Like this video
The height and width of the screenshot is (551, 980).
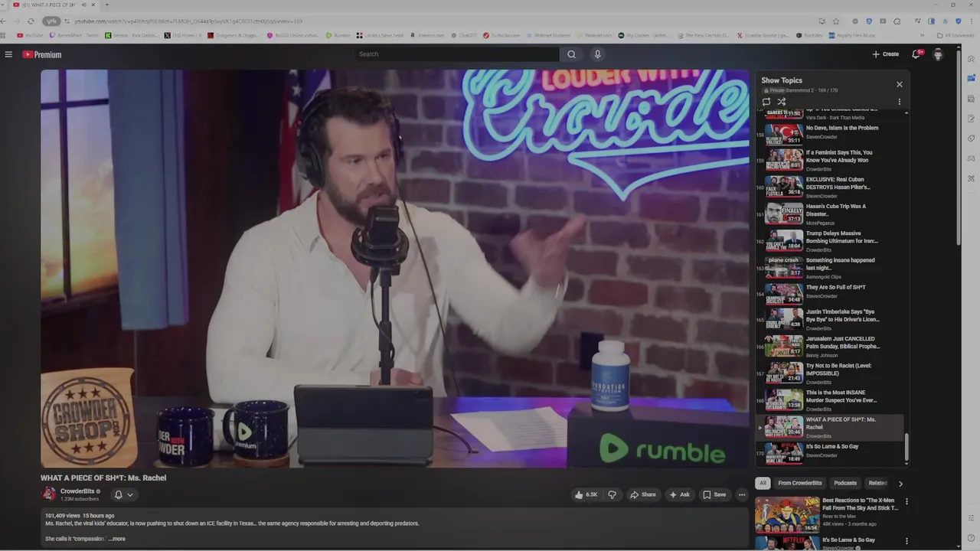point(586,494)
